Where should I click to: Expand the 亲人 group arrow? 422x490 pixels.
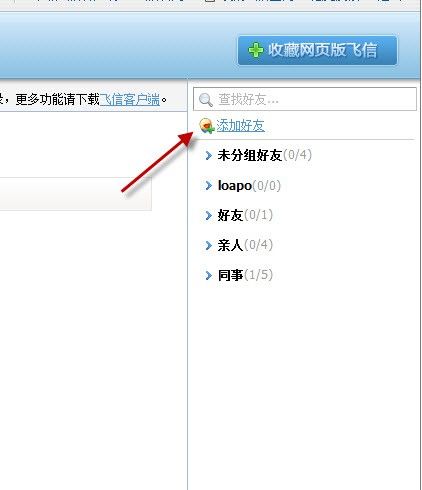pyautogui.click(x=209, y=245)
